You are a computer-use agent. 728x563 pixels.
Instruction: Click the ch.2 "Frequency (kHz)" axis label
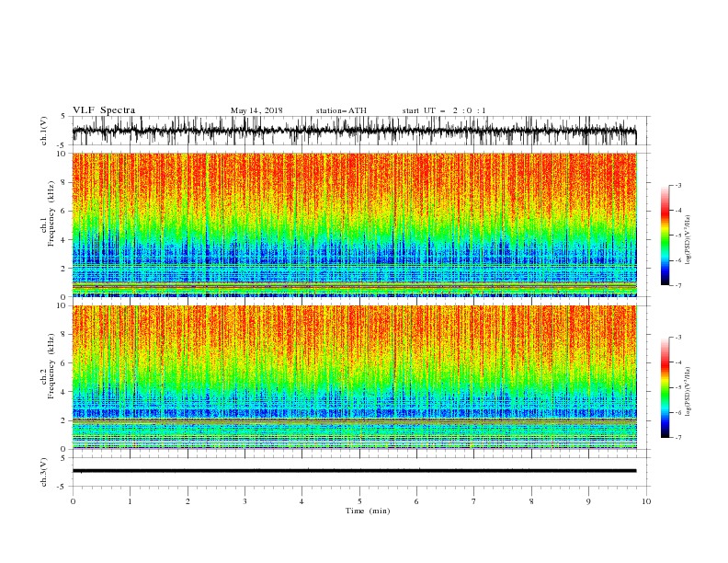[x=51, y=366]
